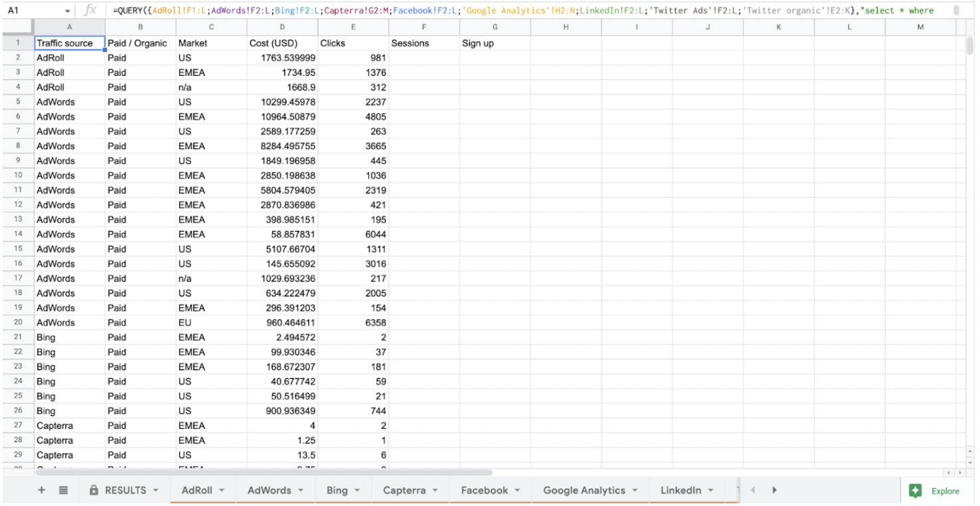Add a new sheet with the plus icon
This screenshot has width=980, height=506.
(x=41, y=490)
